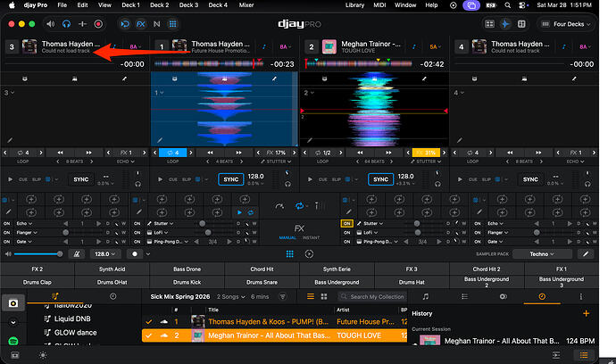Open the Techno sampler pack dropdown
The height and width of the screenshot is (364, 616).
coord(542,254)
